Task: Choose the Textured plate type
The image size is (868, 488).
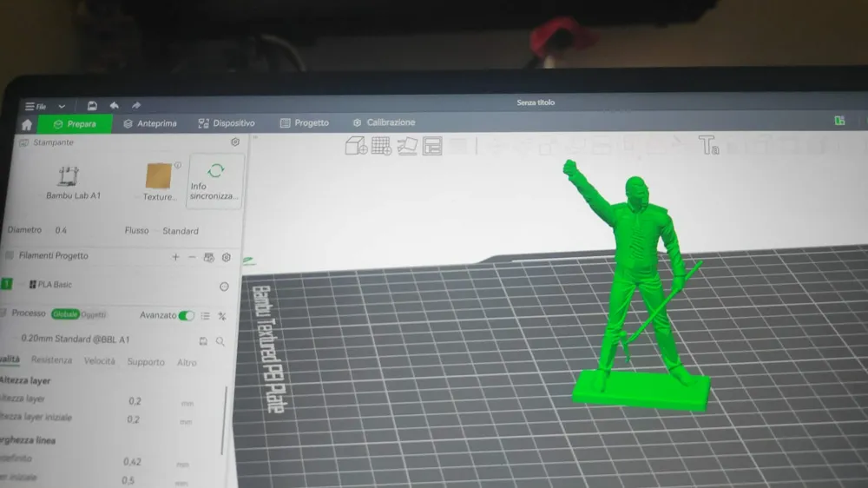Action: 159,182
